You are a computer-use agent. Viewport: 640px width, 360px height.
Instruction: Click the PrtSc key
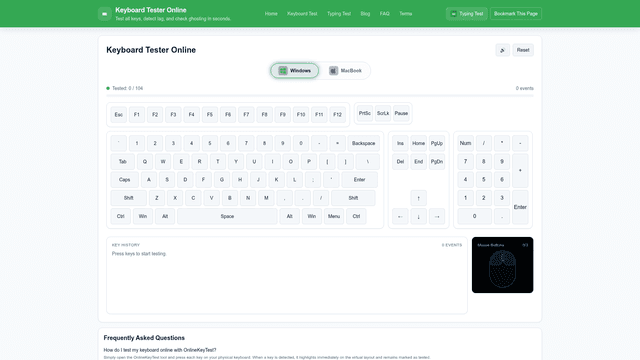(364, 113)
